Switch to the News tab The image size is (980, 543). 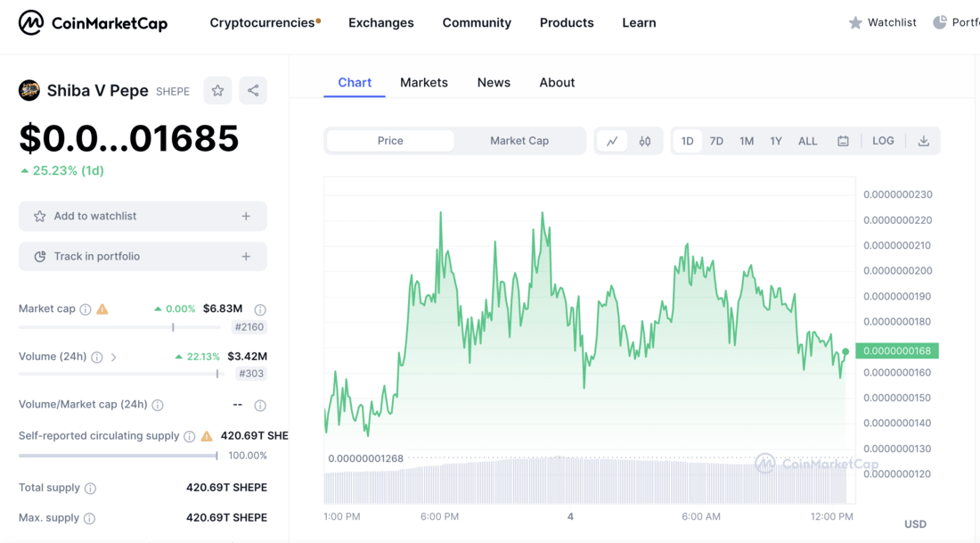click(x=494, y=83)
